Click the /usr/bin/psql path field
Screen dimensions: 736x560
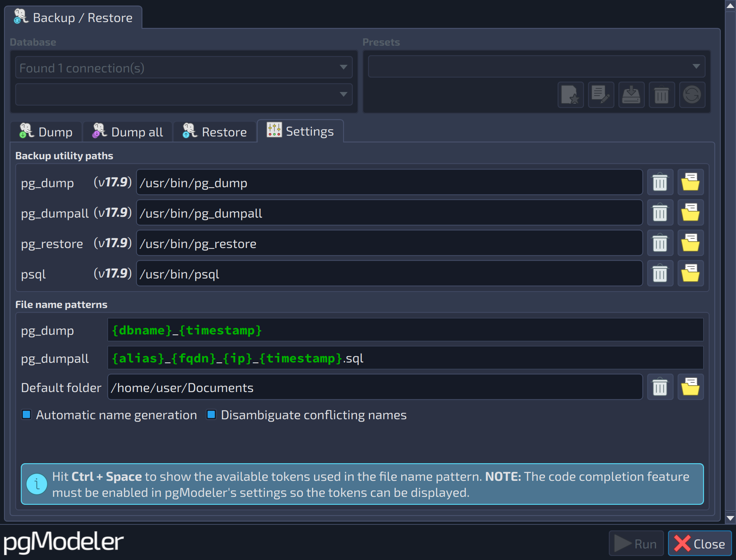click(x=390, y=274)
